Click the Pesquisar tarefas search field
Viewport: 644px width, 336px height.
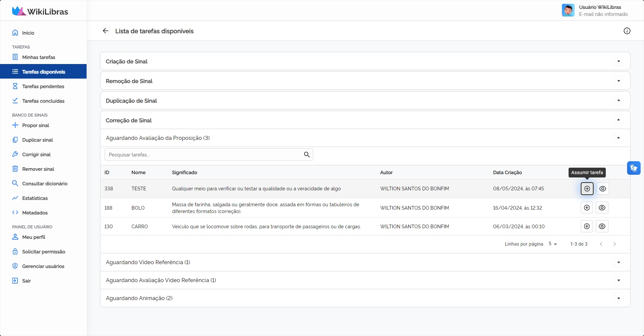tap(203, 155)
